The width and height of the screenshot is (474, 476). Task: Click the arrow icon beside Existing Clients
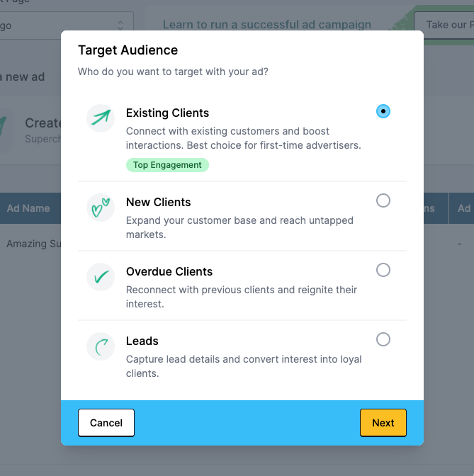pos(101,118)
